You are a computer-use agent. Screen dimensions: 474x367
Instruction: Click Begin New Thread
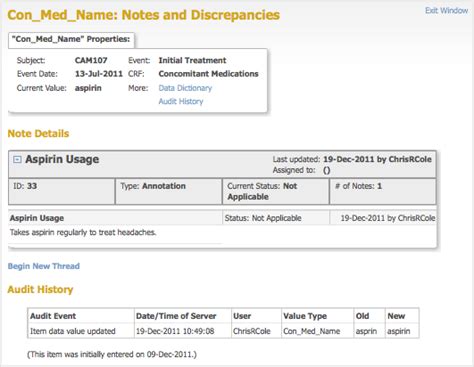coord(44,266)
